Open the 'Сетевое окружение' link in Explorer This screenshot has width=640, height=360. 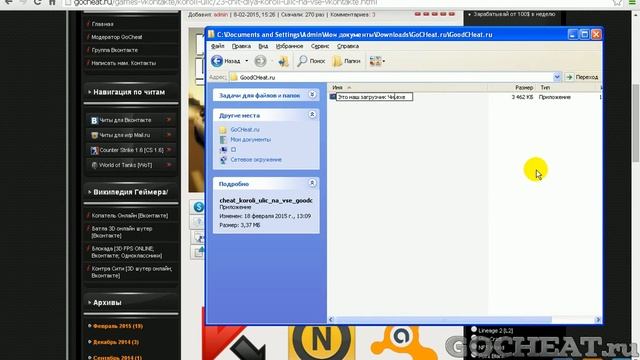pyautogui.click(x=256, y=160)
